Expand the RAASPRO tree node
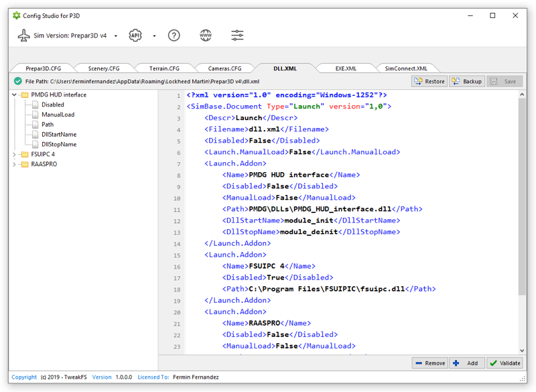The height and width of the screenshot is (392, 536). pyautogui.click(x=14, y=164)
